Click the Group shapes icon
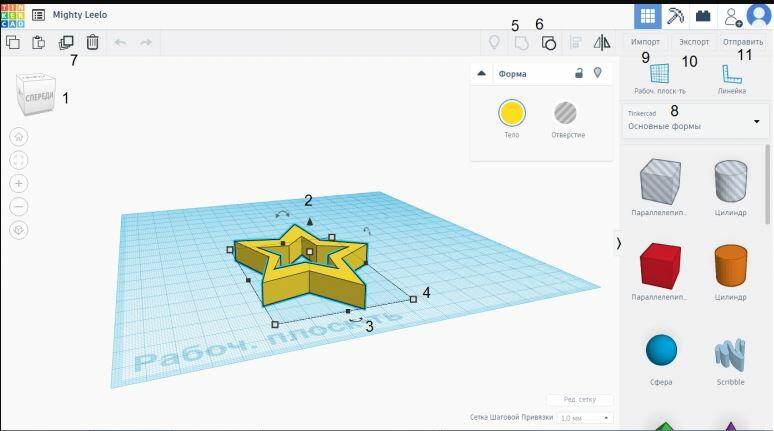Viewport: 774px width, 431px height. [521, 43]
